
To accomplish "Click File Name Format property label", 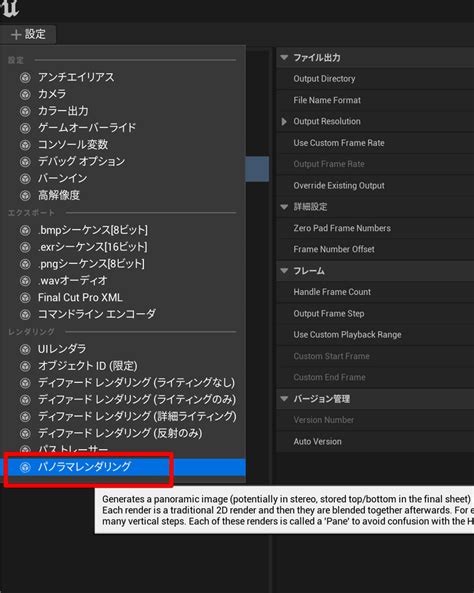I will (327, 100).
